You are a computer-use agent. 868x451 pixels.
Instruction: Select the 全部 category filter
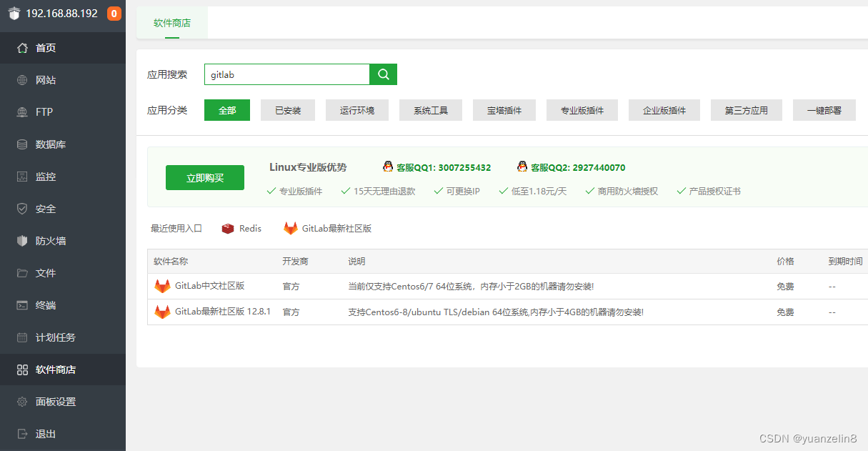tap(227, 110)
